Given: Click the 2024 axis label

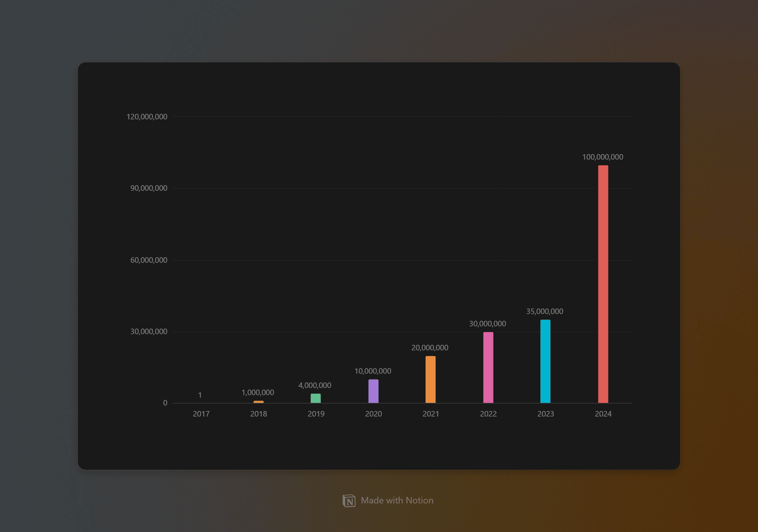Looking at the screenshot, I should (x=603, y=414).
